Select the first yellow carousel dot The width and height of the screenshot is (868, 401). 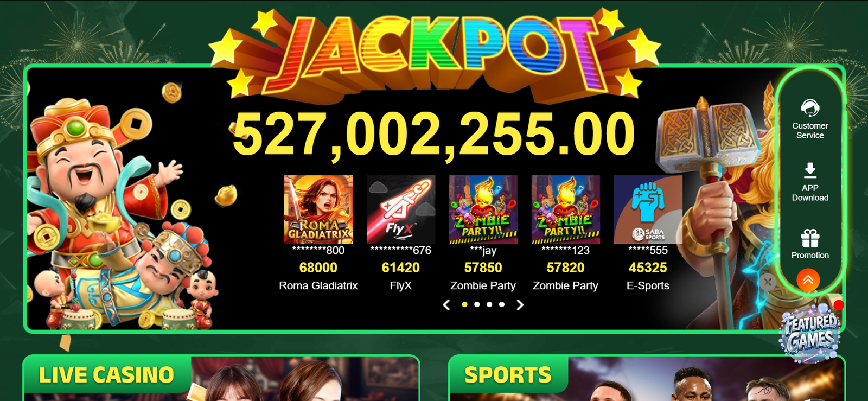(x=464, y=304)
